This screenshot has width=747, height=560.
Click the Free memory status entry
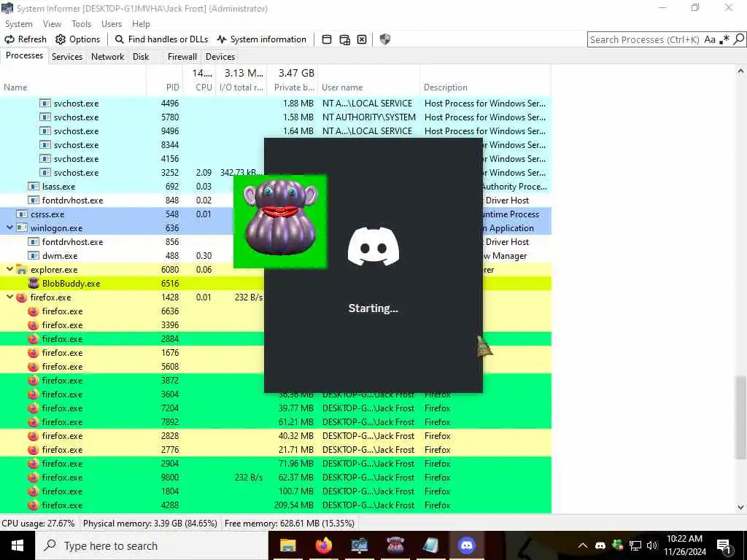coord(289,524)
